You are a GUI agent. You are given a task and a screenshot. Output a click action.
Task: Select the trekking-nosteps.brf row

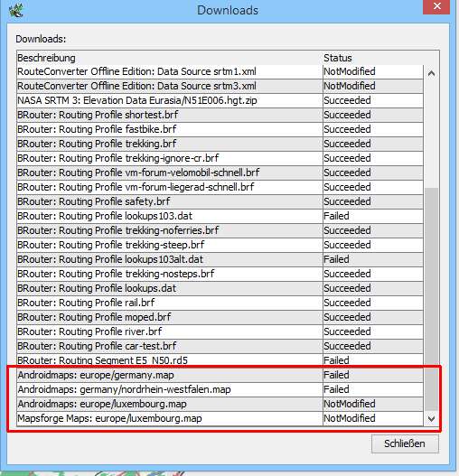(x=220, y=274)
